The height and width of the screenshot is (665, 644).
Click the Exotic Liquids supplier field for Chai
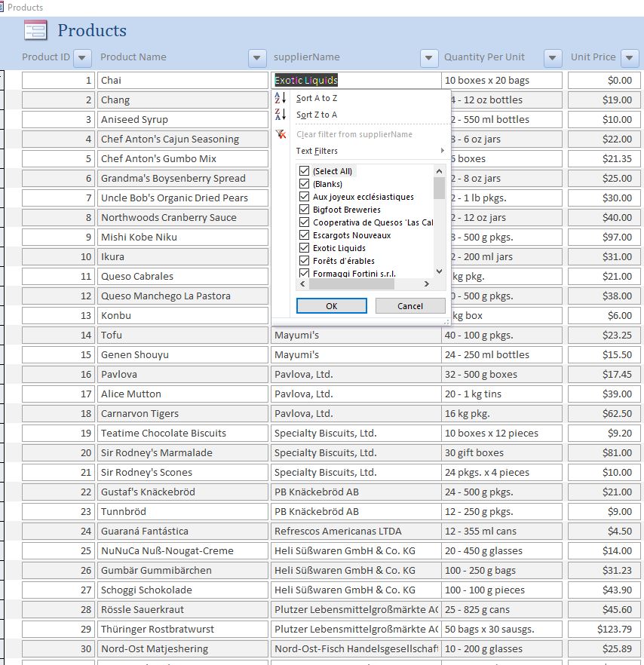(356, 80)
